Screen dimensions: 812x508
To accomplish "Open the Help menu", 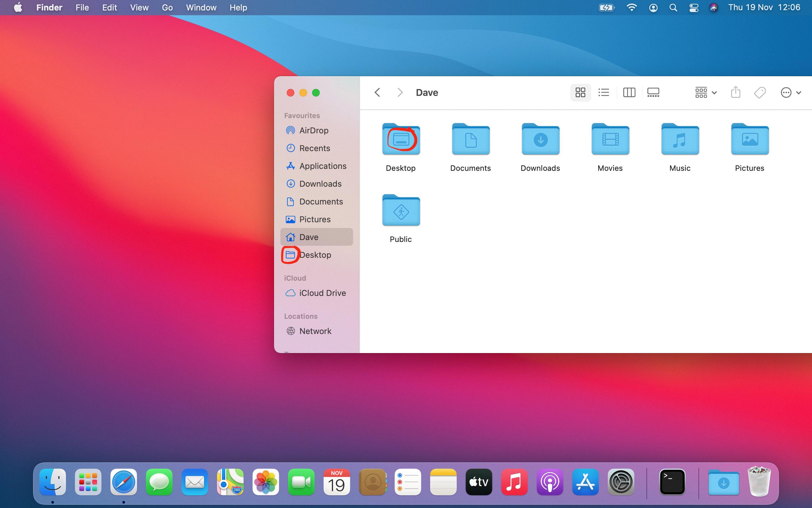I will (238, 7).
